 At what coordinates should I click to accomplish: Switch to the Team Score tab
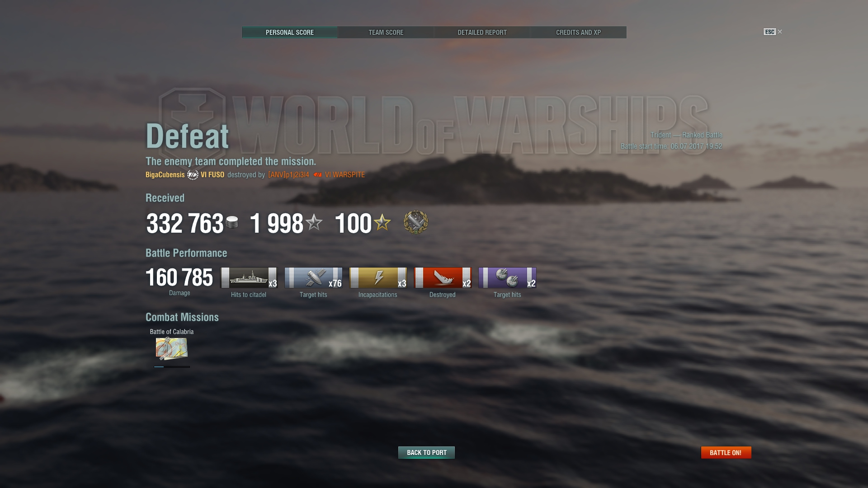click(x=386, y=32)
